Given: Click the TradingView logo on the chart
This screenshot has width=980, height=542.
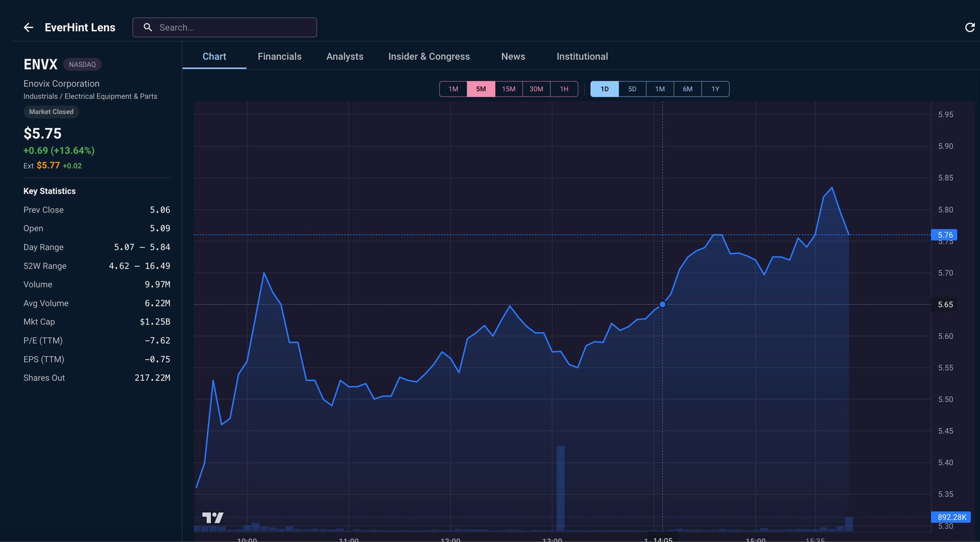Looking at the screenshot, I should pyautogui.click(x=213, y=517).
